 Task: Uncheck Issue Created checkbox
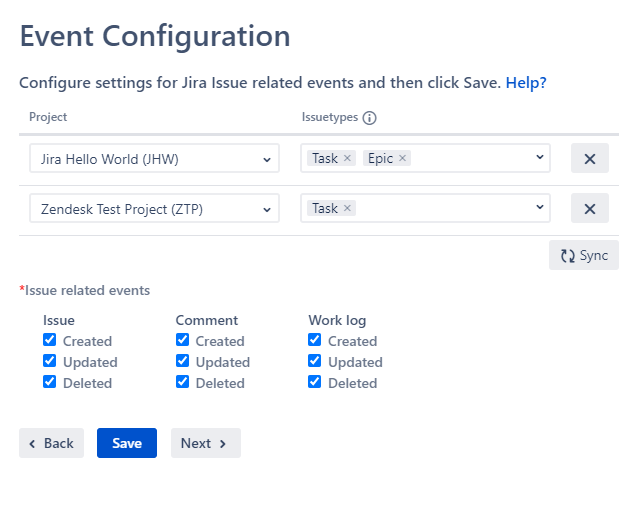(50, 340)
